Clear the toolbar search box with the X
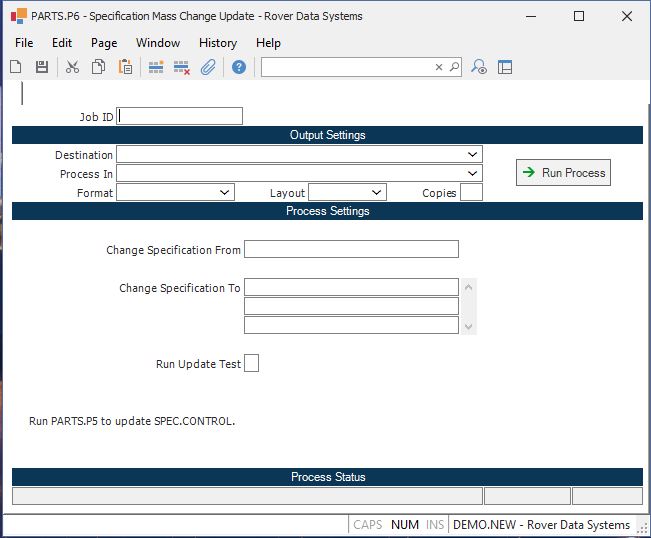This screenshot has width=651, height=538. [438, 67]
